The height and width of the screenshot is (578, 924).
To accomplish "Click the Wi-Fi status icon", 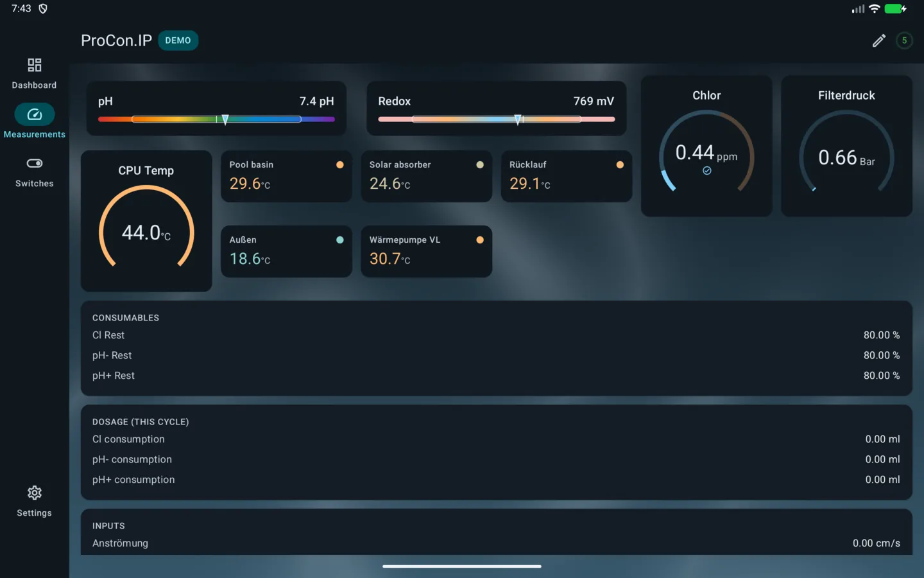I will pyautogui.click(x=874, y=8).
